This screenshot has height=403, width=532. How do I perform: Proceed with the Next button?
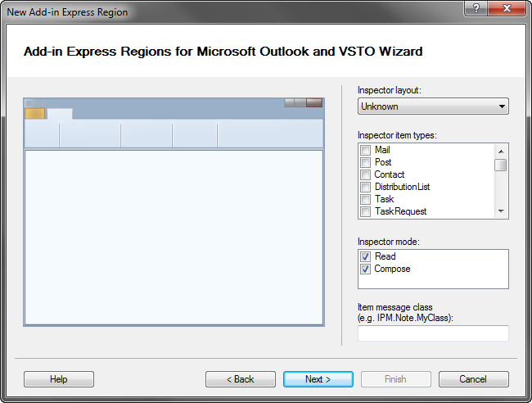click(318, 379)
